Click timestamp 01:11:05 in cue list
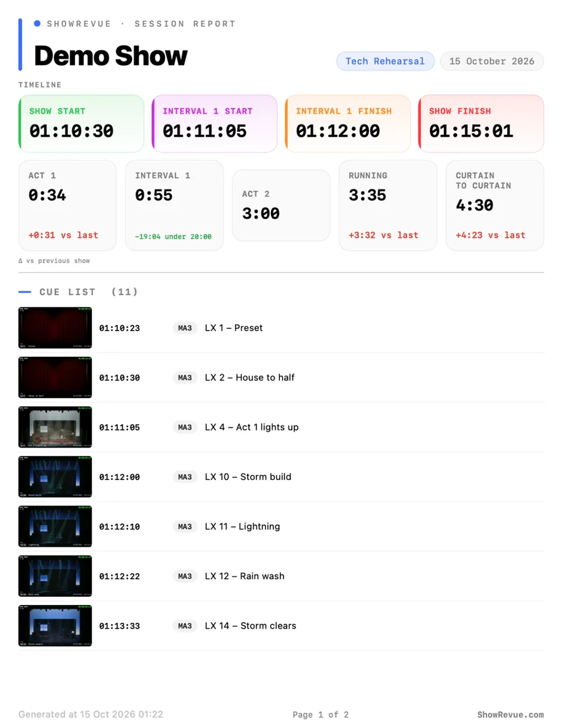The image size is (562, 728). tap(119, 427)
